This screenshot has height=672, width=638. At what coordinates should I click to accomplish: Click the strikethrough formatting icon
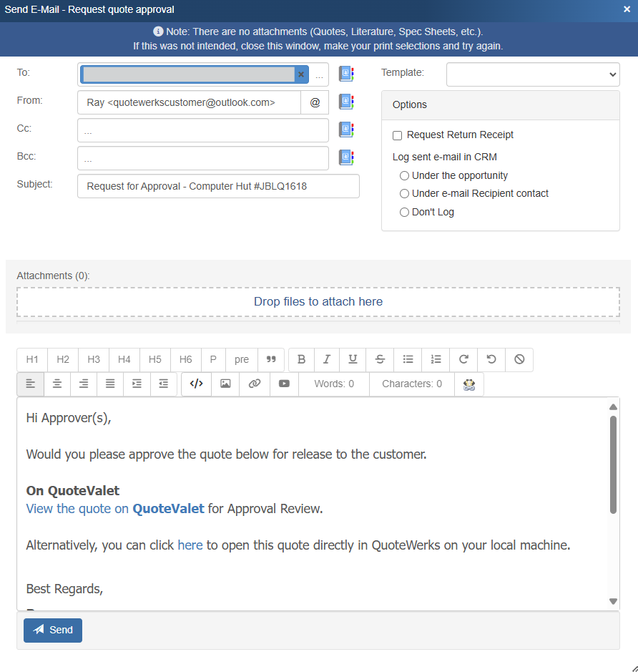380,359
